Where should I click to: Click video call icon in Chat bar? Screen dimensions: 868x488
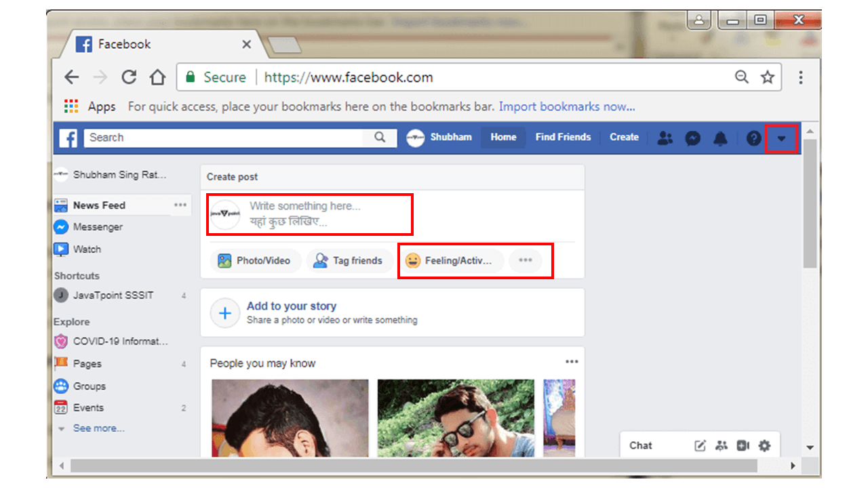pos(743,445)
